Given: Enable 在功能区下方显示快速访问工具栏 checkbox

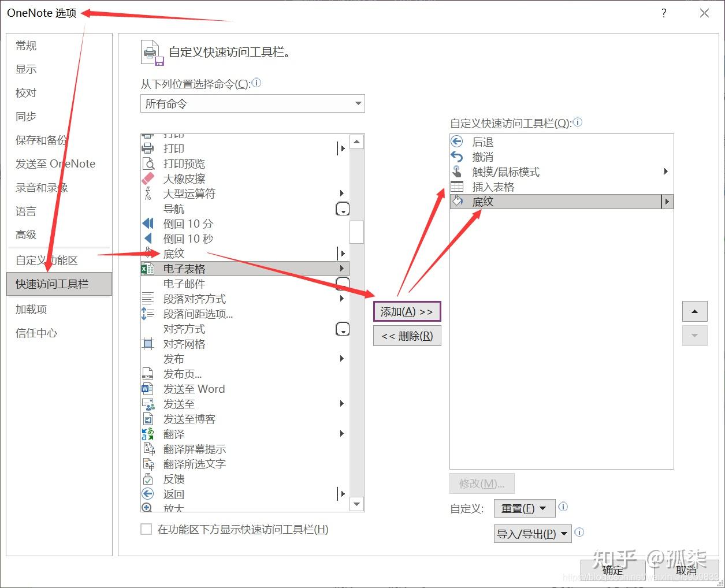Looking at the screenshot, I should [146, 529].
